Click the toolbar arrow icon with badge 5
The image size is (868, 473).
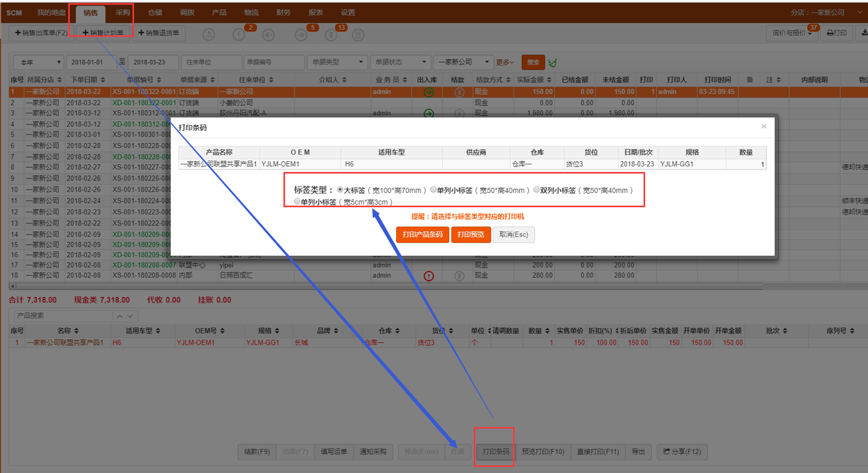pyautogui.click(x=301, y=35)
